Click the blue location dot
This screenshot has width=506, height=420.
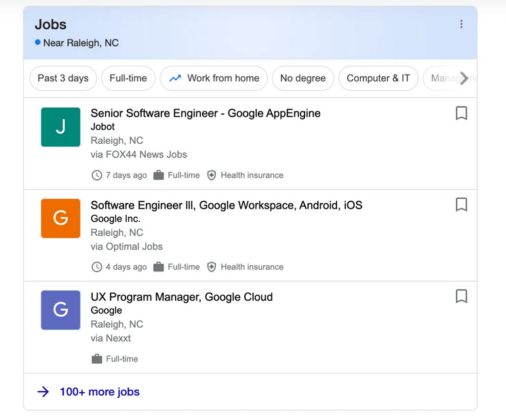tap(38, 42)
